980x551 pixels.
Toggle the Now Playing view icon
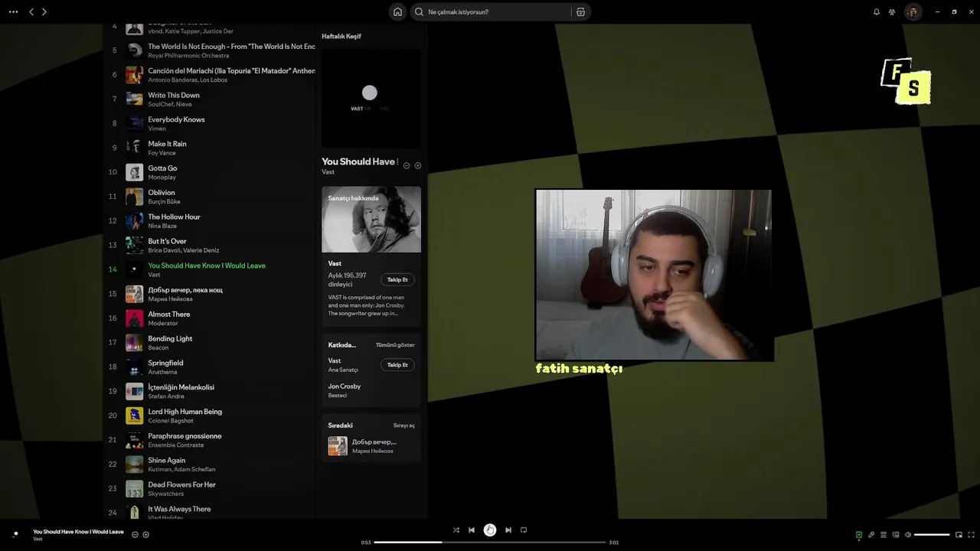(859, 535)
